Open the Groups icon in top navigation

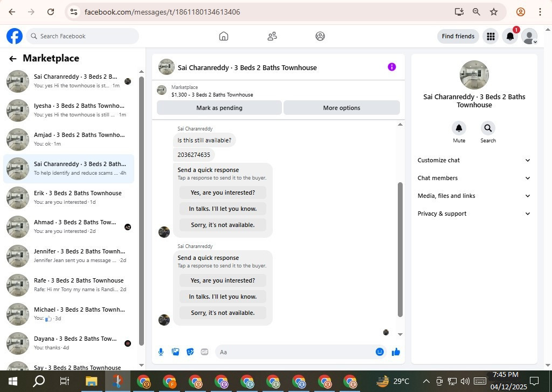[320, 36]
